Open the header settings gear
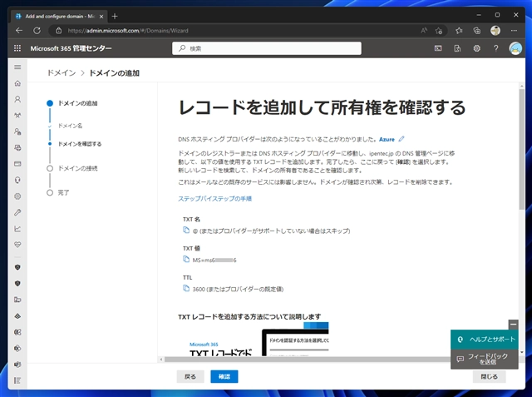 [476, 48]
